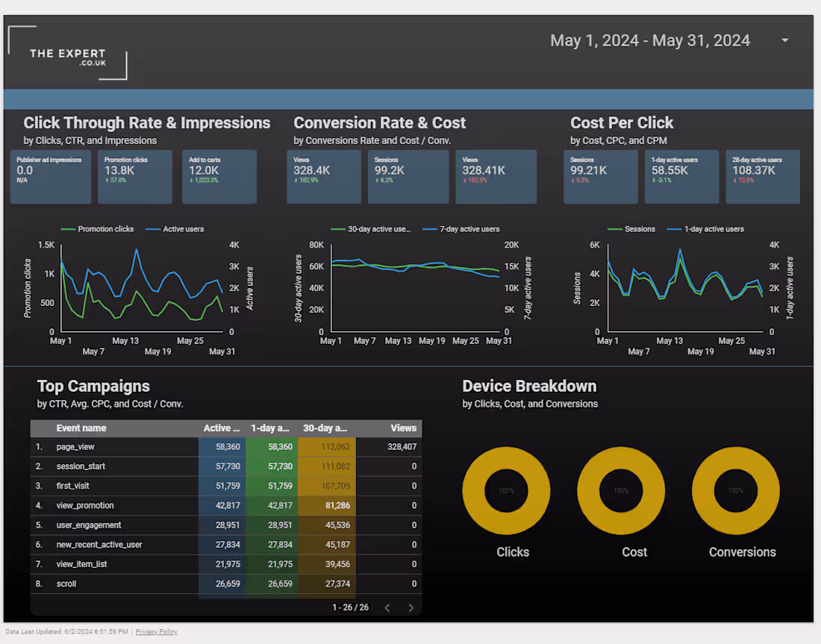Screen dimensions: 821x644
Task: Select the scroll event row
Action: click(112, 584)
